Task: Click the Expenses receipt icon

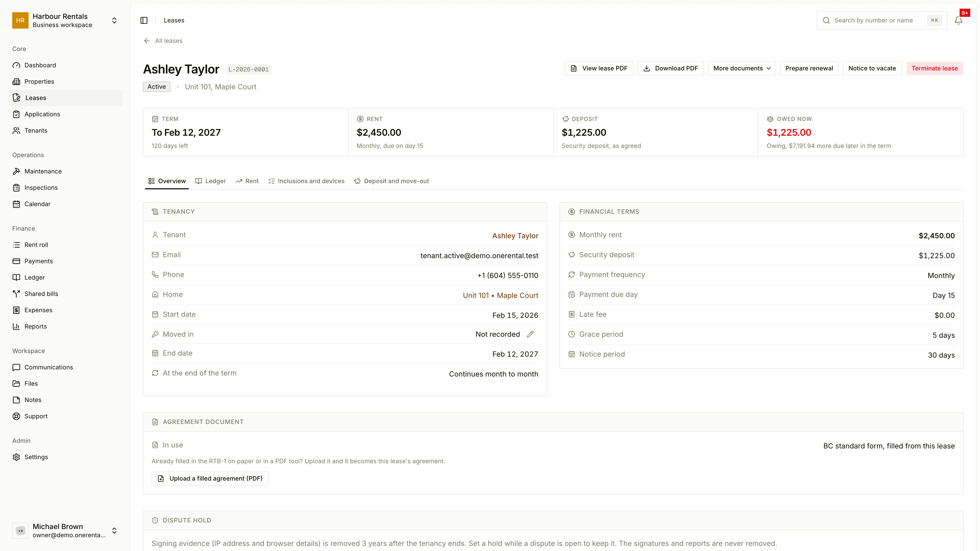Action: 16,310
